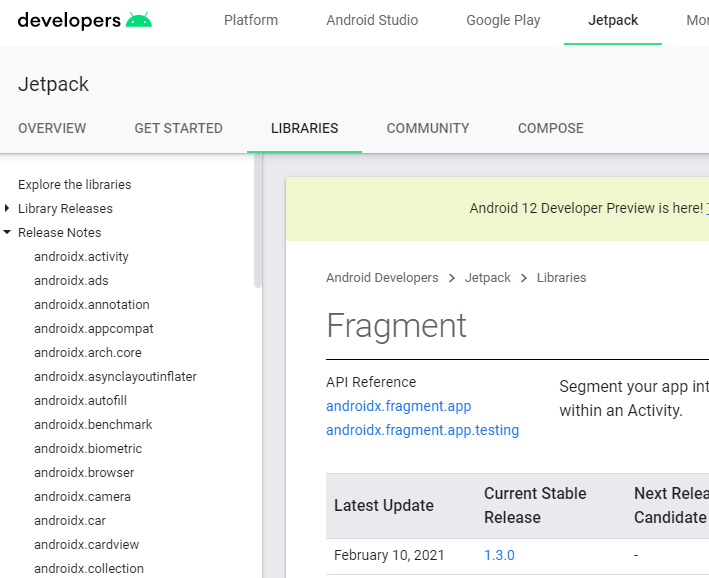Image resolution: width=709 pixels, height=578 pixels.
Task: Open the COMMUNITY sub-tab
Action: point(428,128)
